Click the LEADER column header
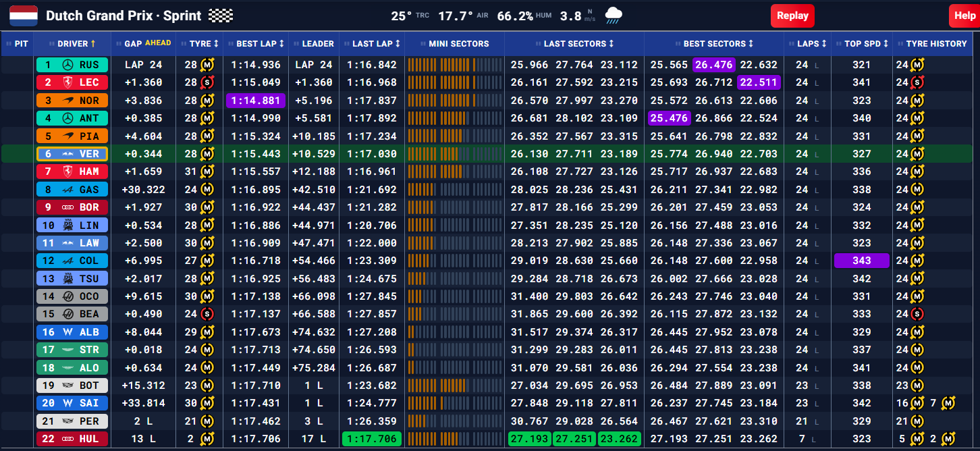This screenshot has width=980, height=451. pos(313,43)
